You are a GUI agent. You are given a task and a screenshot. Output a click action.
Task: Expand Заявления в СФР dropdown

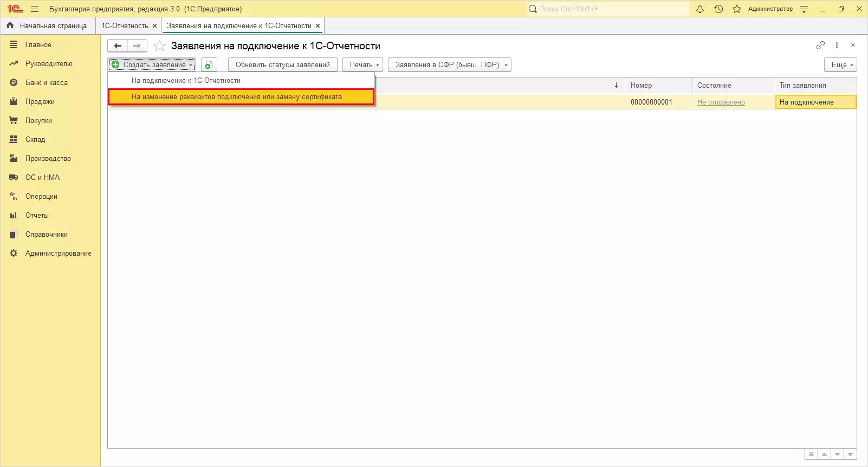click(x=450, y=65)
